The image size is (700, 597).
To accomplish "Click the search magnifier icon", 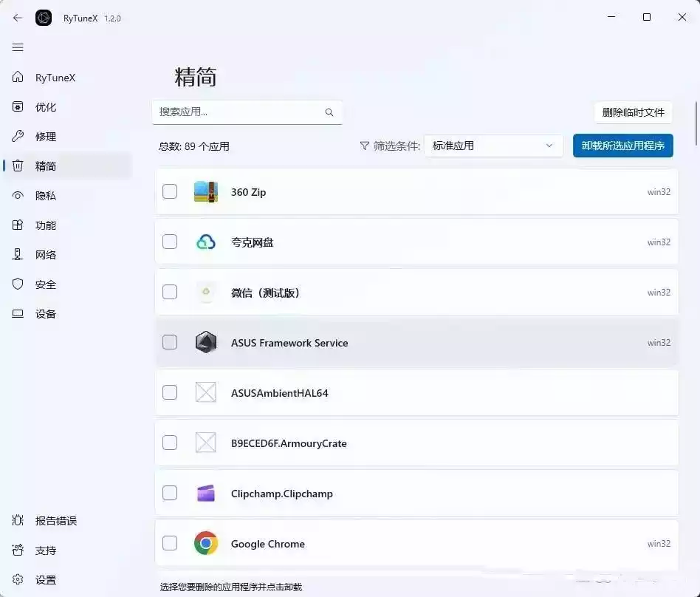I will point(329,112).
